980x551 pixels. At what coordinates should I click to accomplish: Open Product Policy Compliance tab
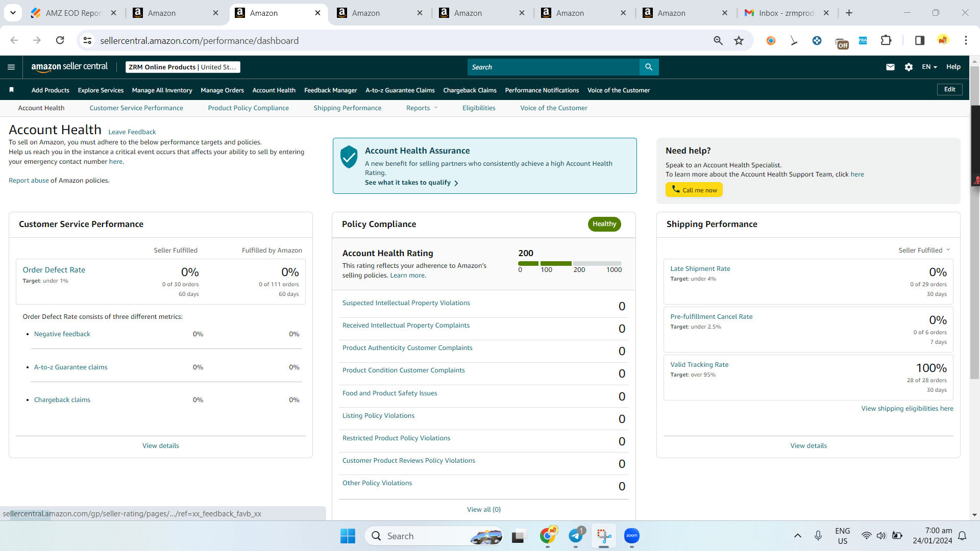click(x=248, y=108)
